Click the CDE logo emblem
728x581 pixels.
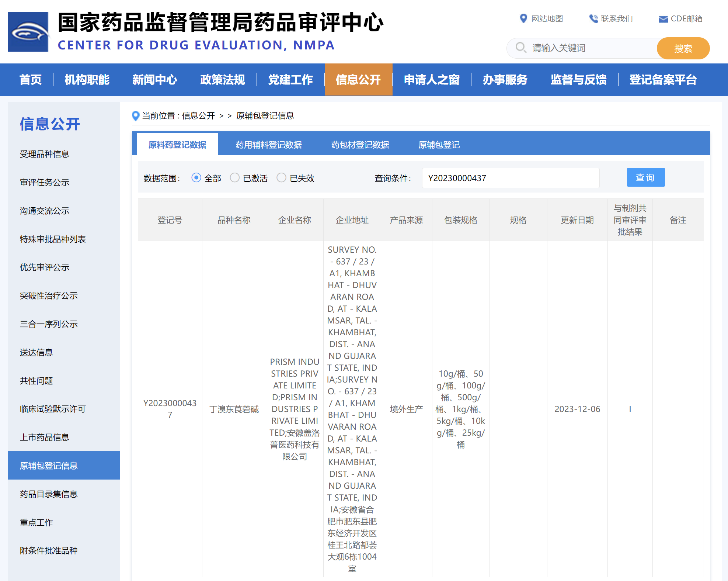click(x=28, y=32)
